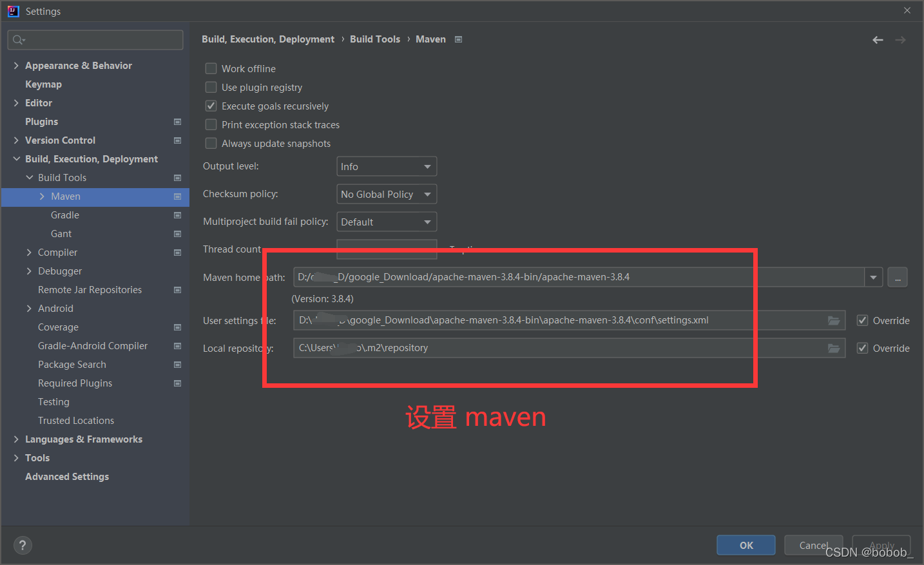
Task: Enable Always update snapshots checkbox
Action: [211, 143]
